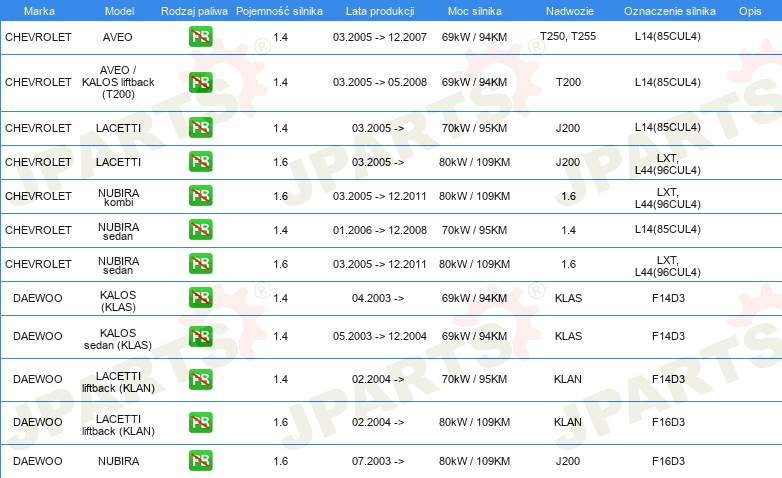Click the fuel icon for DAEWOO KALOS (KLAS) 04.2003

point(200,297)
